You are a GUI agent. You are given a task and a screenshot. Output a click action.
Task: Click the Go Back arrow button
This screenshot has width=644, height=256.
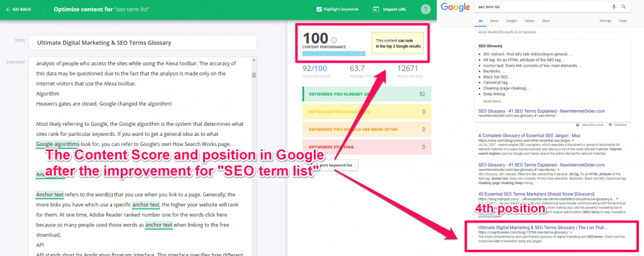(18, 9)
